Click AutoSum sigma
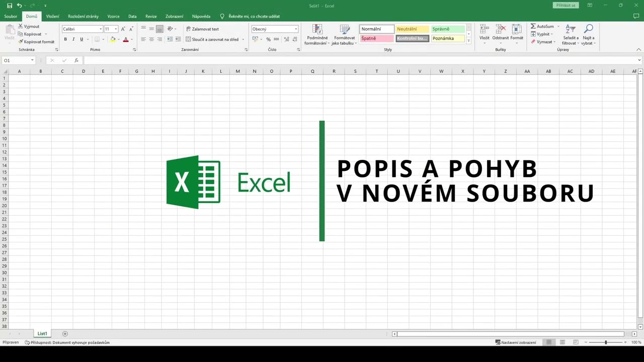Image resolution: width=644 pixels, height=362 pixels. coord(542,26)
